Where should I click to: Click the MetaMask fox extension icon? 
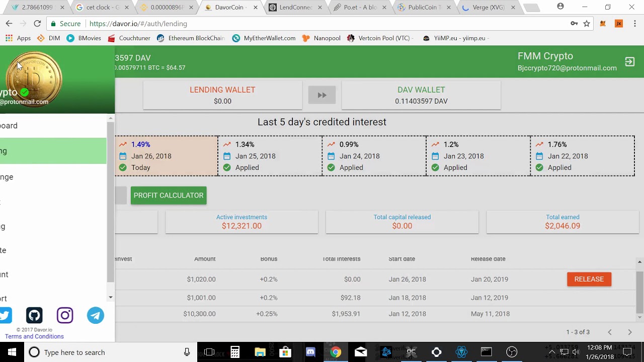[603, 24]
